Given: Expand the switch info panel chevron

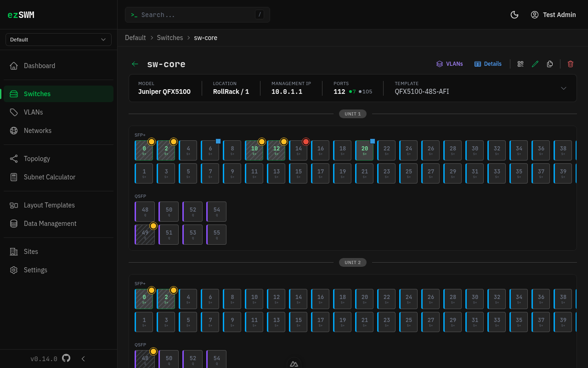Looking at the screenshot, I should [564, 88].
